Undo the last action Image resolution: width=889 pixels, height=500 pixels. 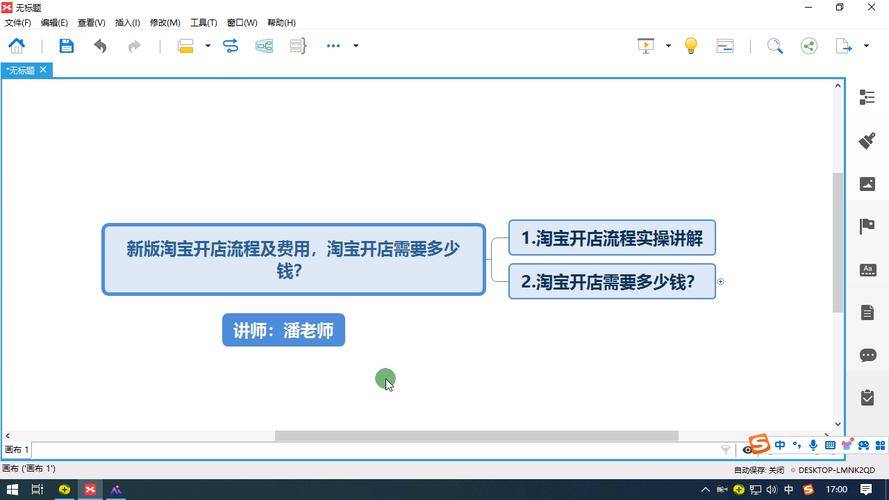[100, 46]
